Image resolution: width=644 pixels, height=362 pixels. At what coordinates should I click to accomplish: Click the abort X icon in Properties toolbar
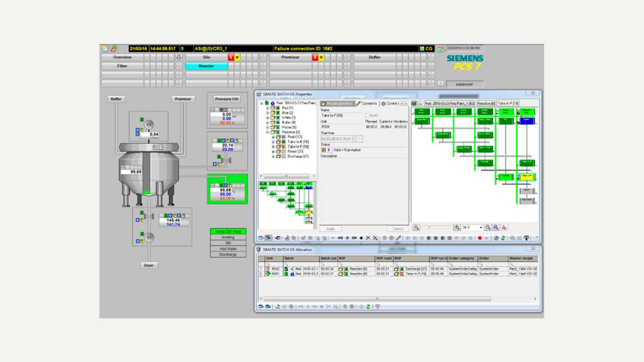tap(368, 238)
